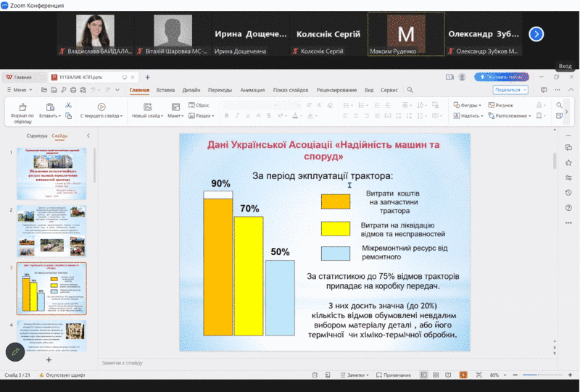Toggle Заметки notes pane in status bar
Screen dimensions: 580x392
pos(355,375)
